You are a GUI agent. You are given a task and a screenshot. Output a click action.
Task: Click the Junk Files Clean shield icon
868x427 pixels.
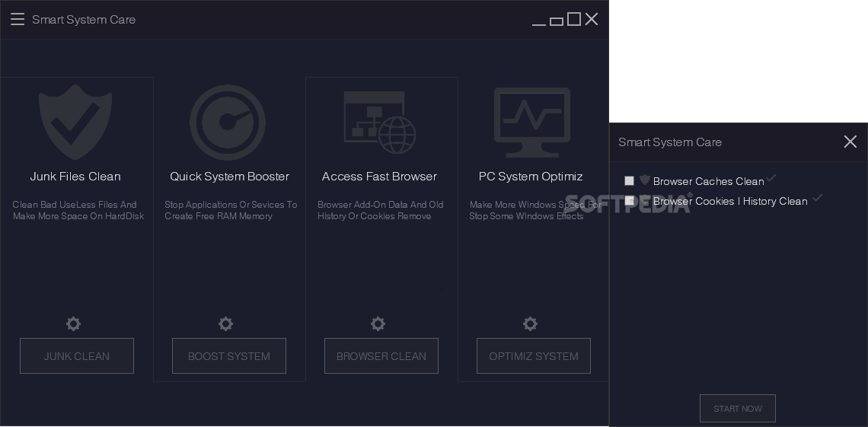75,123
